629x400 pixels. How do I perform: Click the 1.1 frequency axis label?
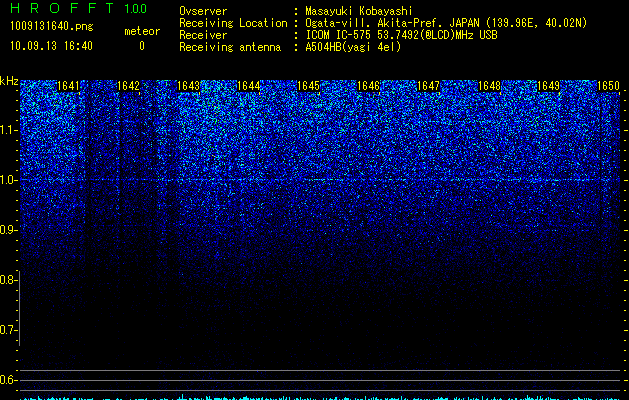click(8, 130)
